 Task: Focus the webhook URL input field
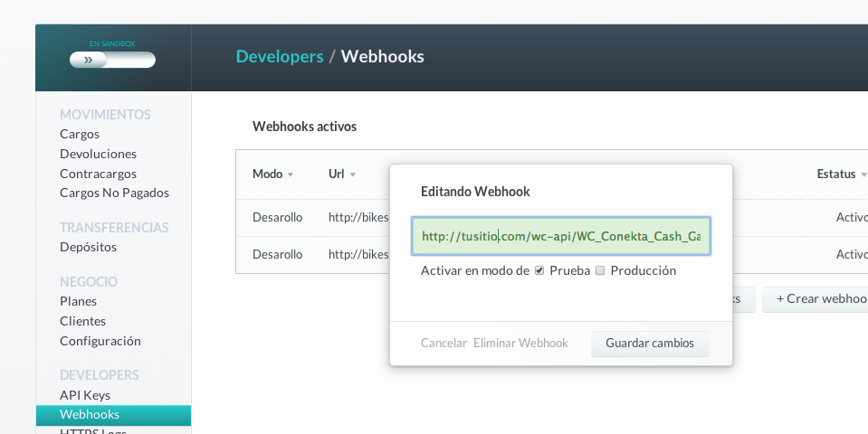(x=561, y=236)
